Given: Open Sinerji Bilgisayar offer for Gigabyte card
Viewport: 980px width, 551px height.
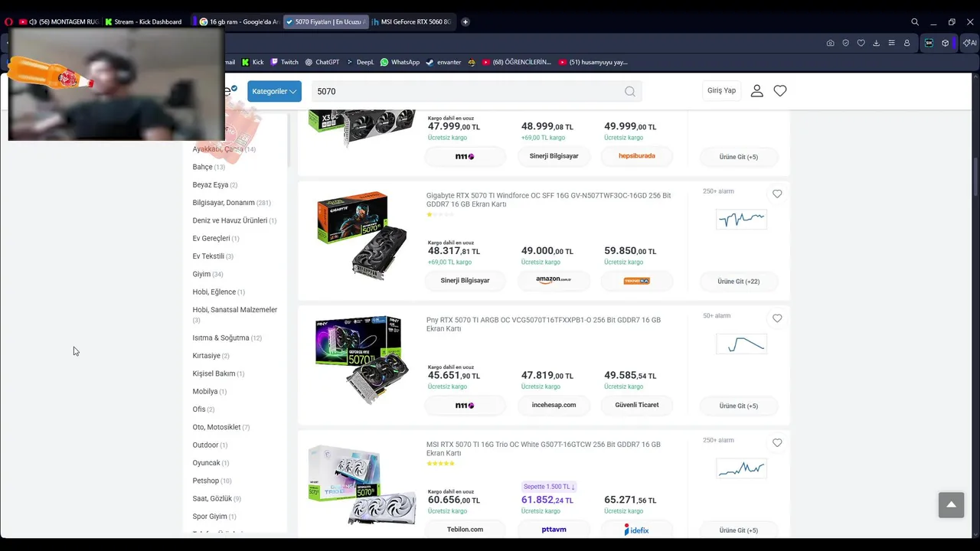Looking at the screenshot, I should click(465, 281).
